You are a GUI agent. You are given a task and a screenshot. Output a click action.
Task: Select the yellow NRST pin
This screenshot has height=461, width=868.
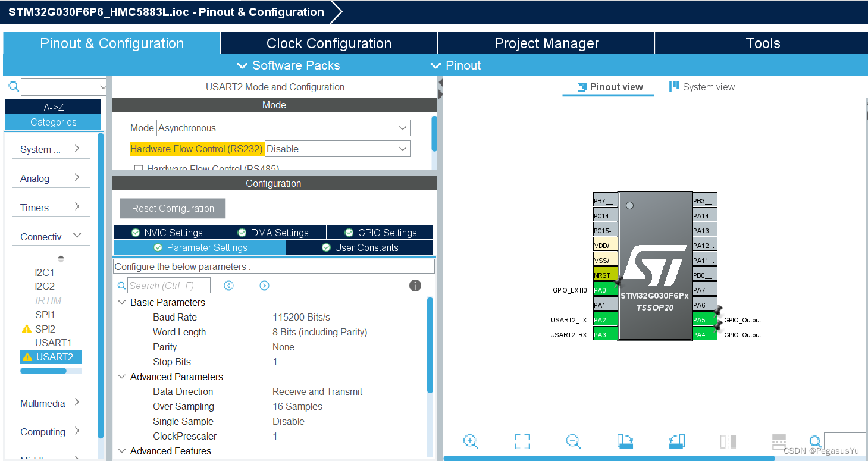click(x=605, y=275)
